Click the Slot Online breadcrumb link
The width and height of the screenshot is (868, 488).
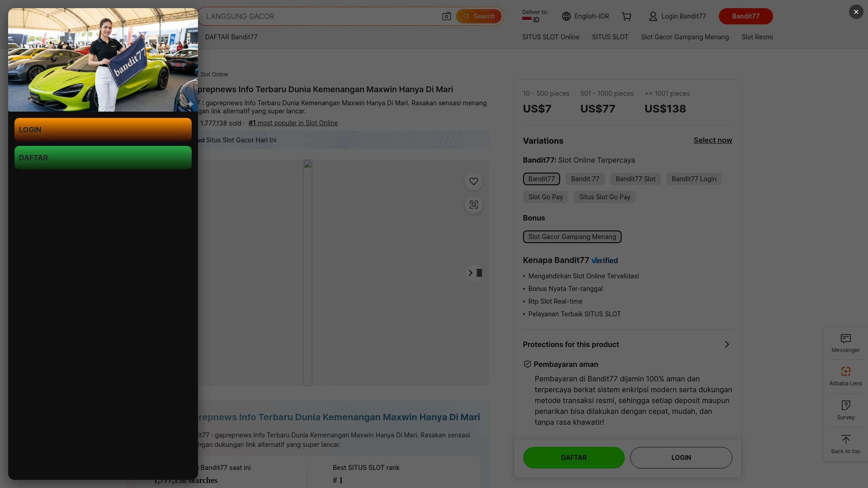point(214,75)
